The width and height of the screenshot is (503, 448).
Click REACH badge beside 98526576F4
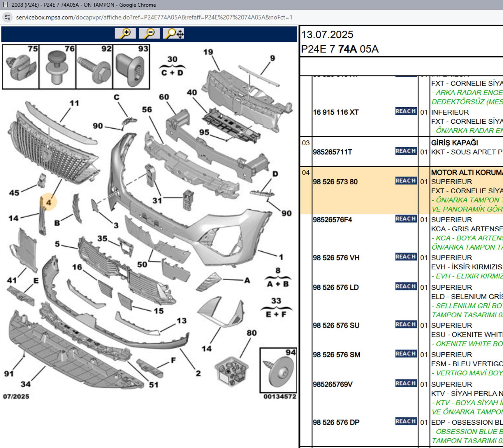(x=406, y=219)
